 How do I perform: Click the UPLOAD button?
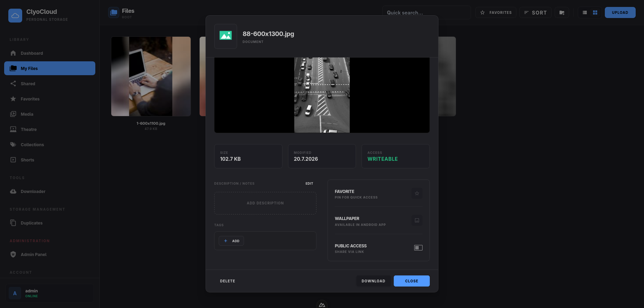click(x=620, y=12)
